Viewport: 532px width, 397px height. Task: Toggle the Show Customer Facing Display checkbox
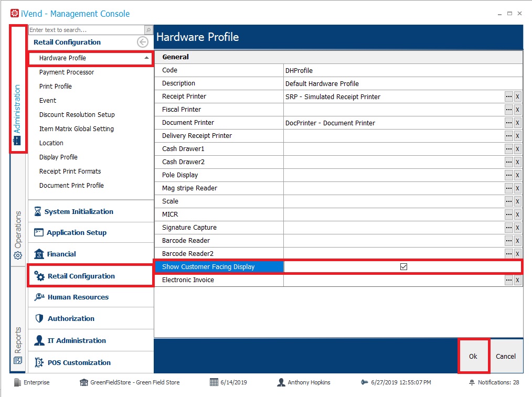tap(403, 267)
